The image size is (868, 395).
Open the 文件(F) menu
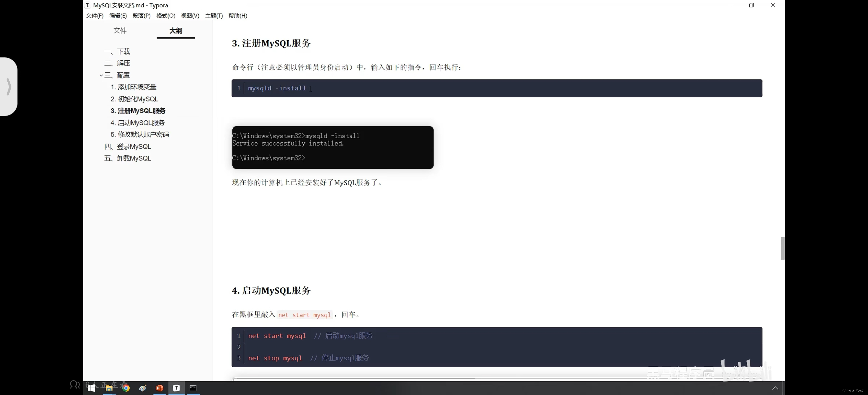click(95, 16)
